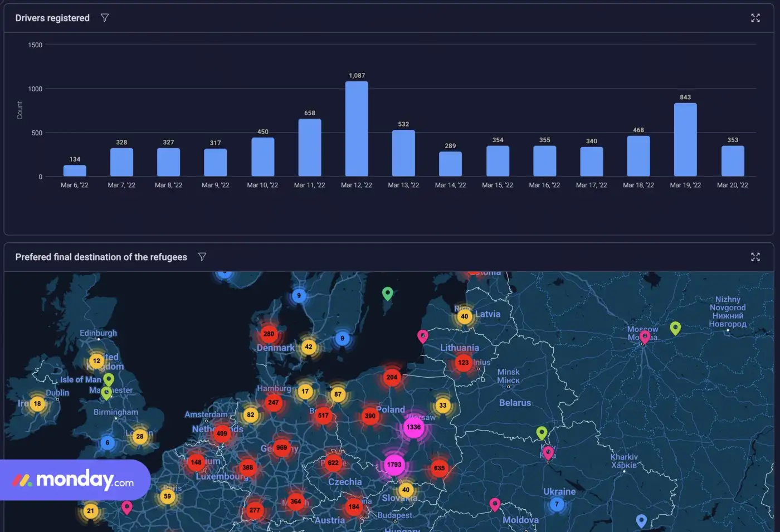
Task: Open filter for refugees destination map
Action: tap(202, 257)
